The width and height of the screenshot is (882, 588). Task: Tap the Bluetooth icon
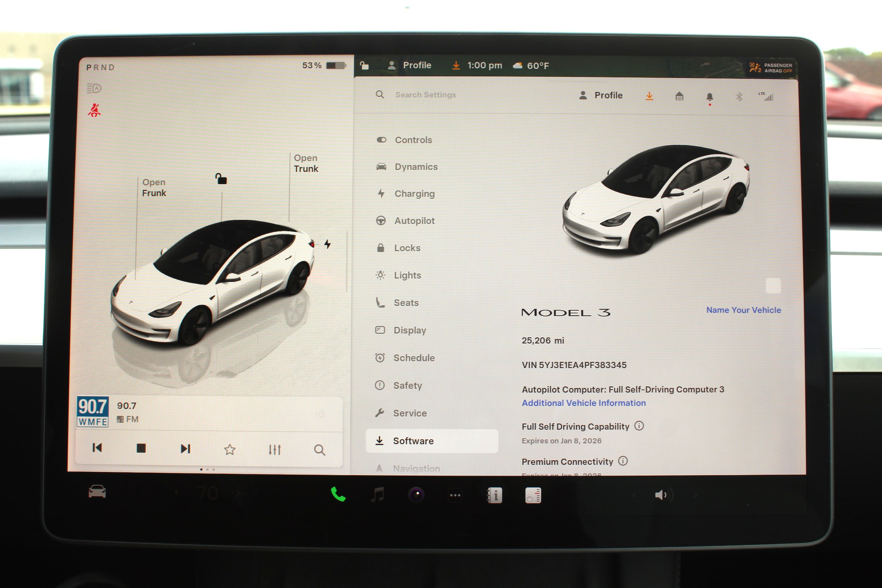coord(739,97)
